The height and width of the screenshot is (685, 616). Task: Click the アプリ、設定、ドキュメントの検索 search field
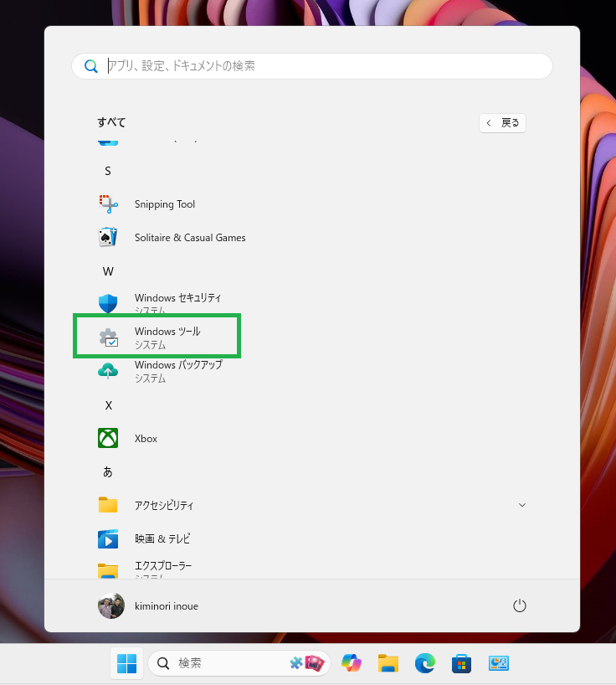312,66
